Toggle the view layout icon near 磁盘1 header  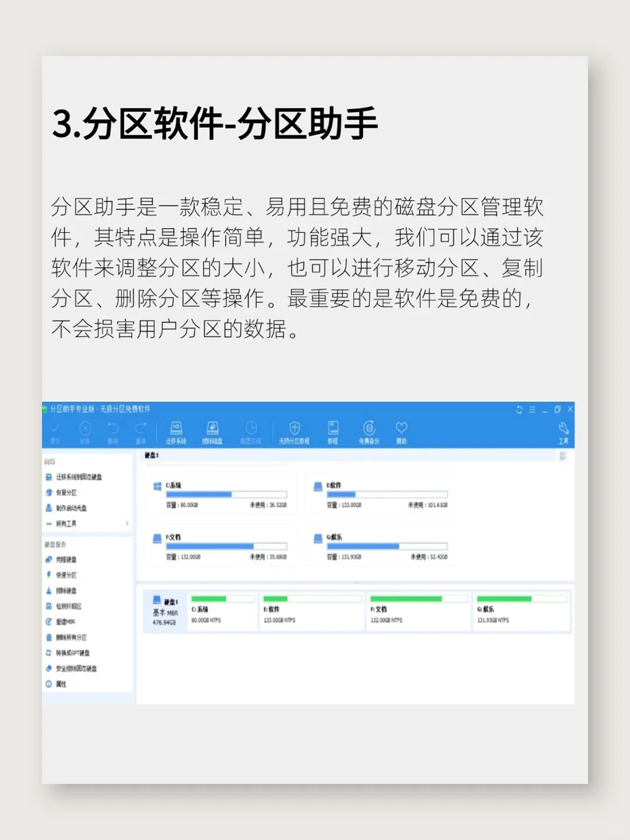coord(563,458)
